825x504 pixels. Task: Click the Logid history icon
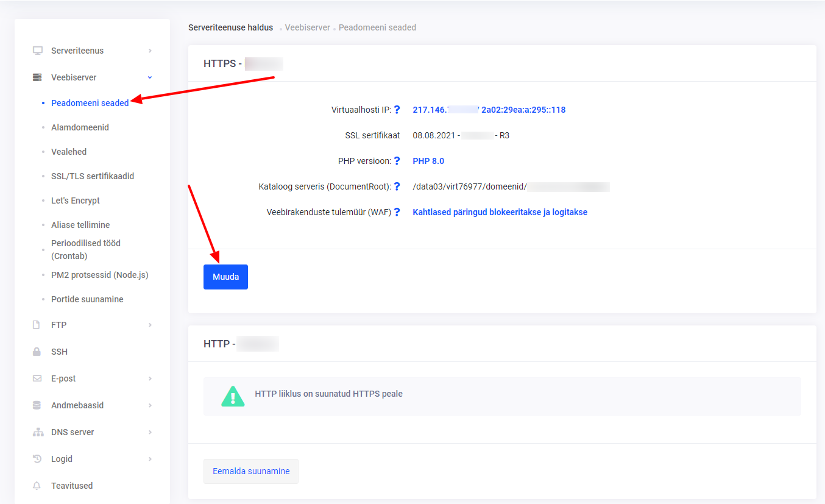click(37, 459)
